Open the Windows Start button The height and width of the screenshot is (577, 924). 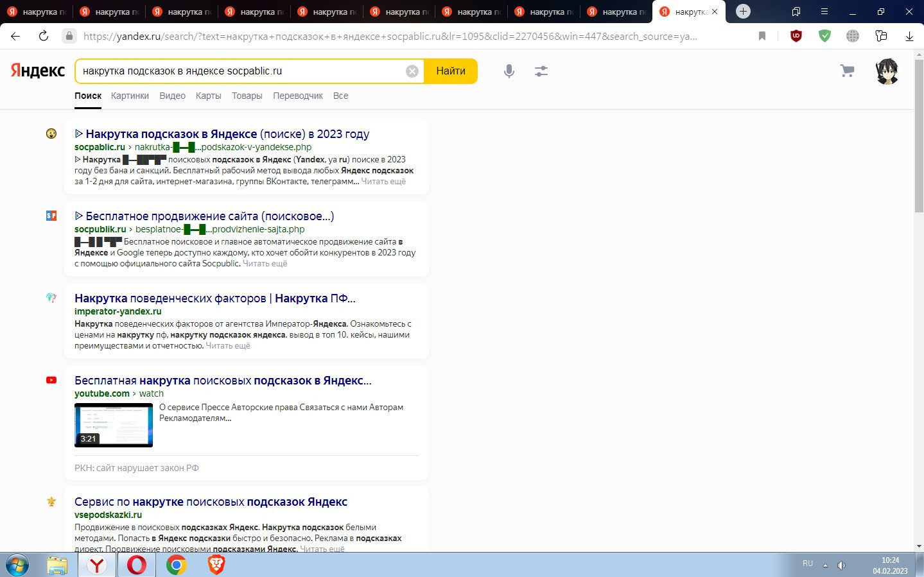click(x=17, y=565)
